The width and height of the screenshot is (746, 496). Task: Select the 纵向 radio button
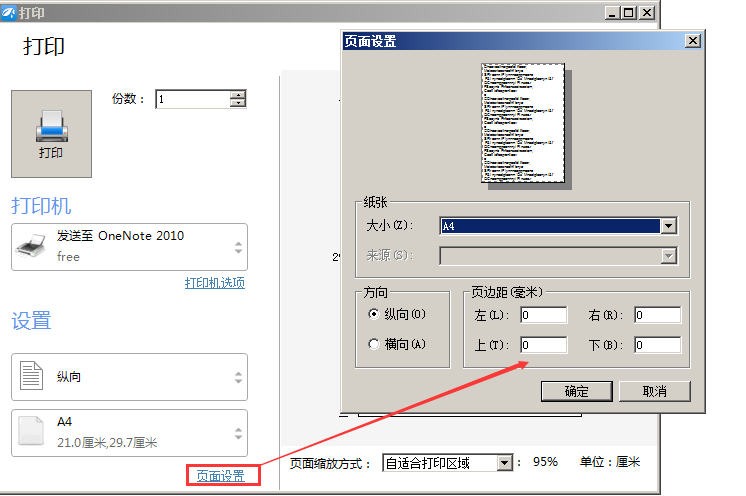point(374,314)
